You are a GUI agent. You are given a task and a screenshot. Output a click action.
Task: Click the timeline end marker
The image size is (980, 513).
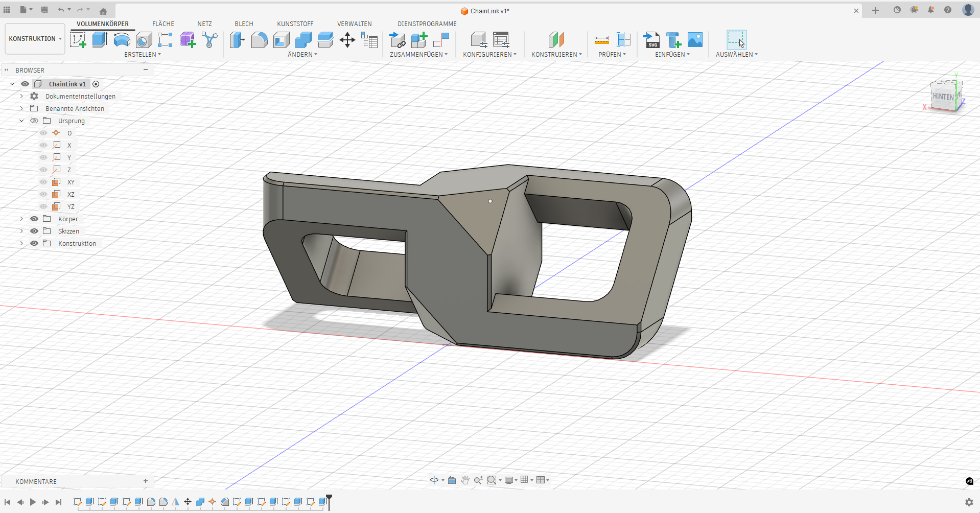point(329,502)
